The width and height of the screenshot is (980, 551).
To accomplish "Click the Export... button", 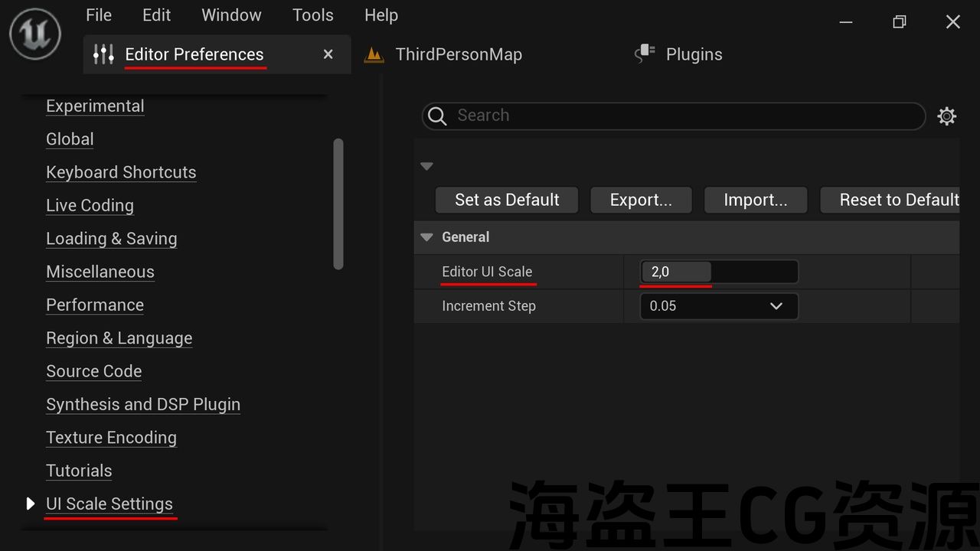I will (641, 200).
